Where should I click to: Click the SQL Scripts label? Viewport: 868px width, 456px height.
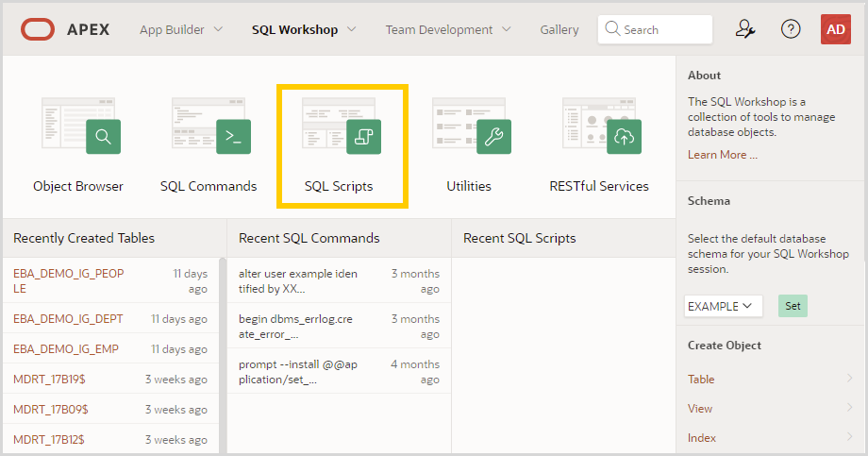[x=339, y=186]
